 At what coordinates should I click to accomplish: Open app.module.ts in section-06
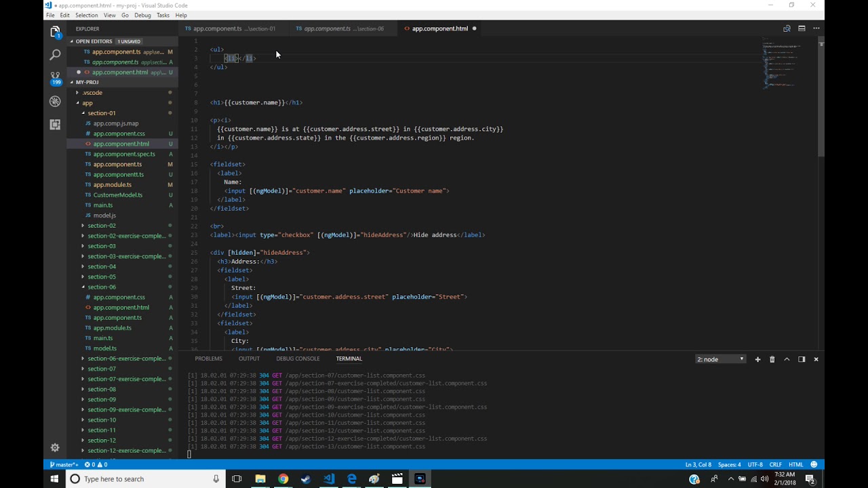click(x=112, y=328)
